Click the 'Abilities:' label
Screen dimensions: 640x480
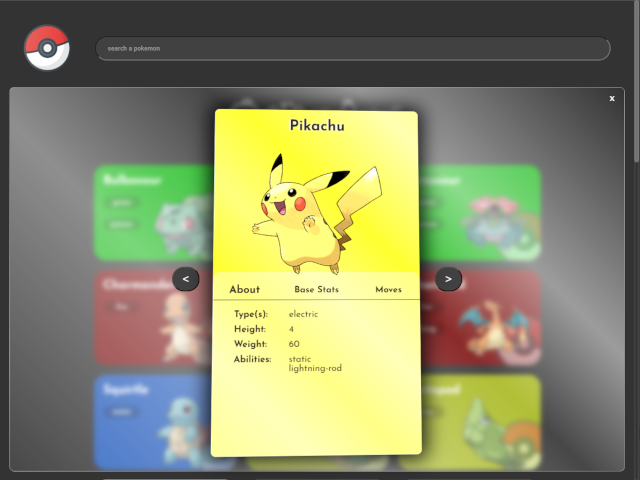tap(252, 359)
